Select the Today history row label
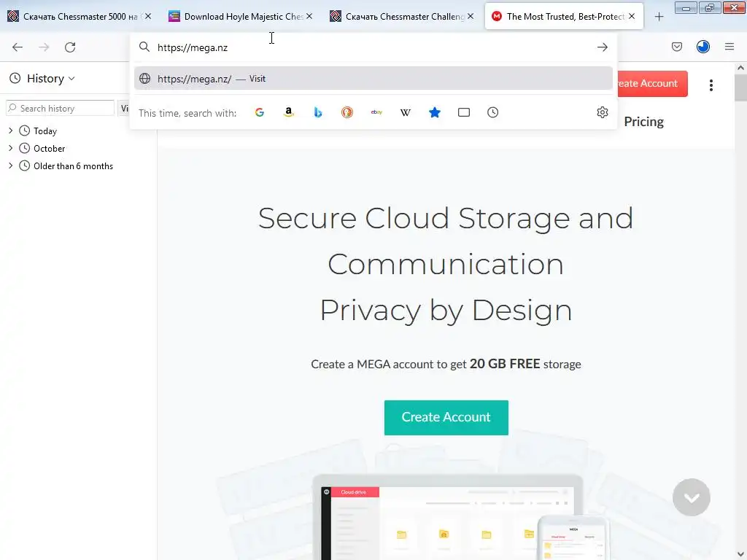Viewport: 747px width, 560px height. pyautogui.click(x=45, y=131)
